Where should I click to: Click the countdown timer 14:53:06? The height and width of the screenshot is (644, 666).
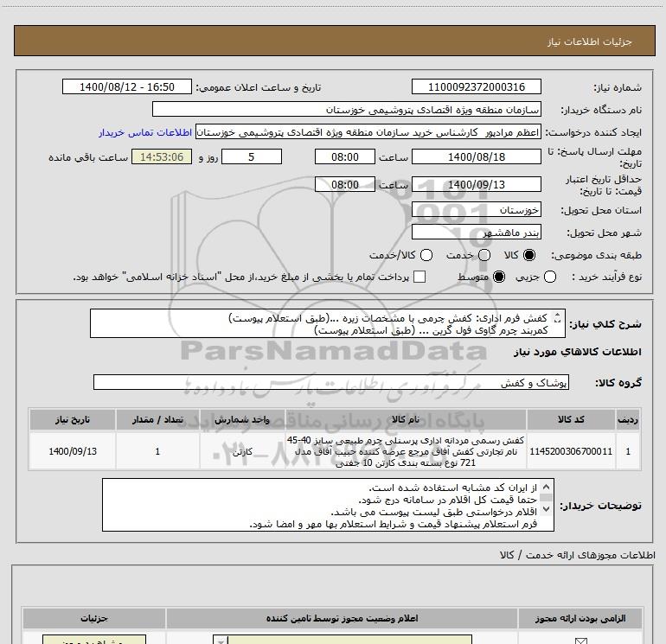162,157
